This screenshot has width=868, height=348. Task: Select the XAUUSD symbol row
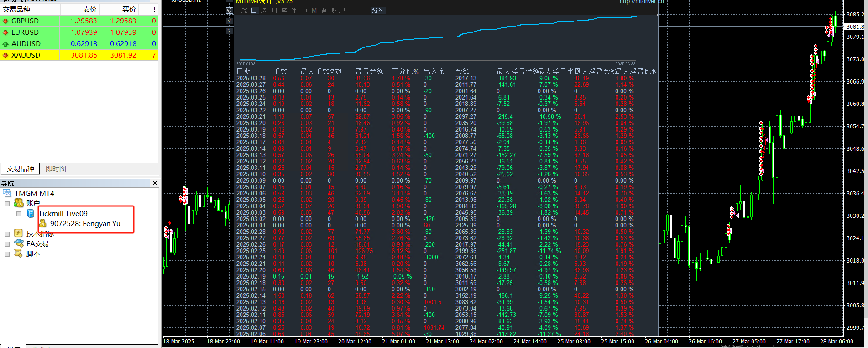click(79, 55)
